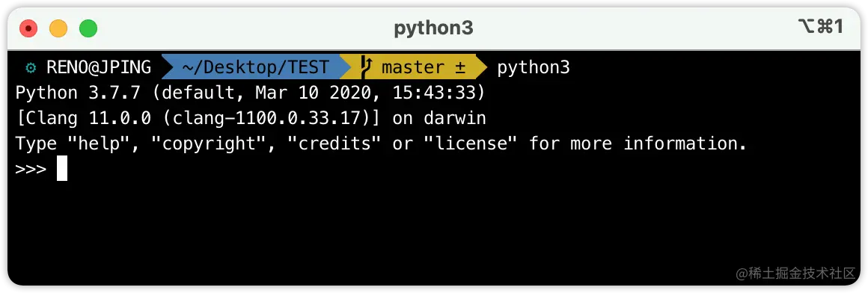The width and height of the screenshot is (868, 293).
Task: Click the gear icon before RENO@JPING
Action: click(31, 67)
